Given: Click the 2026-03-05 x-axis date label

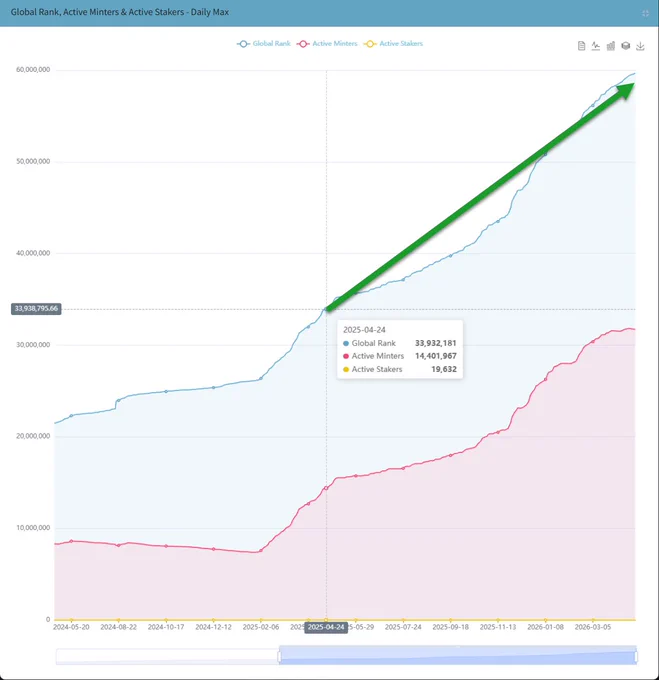Looking at the screenshot, I should [593, 627].
